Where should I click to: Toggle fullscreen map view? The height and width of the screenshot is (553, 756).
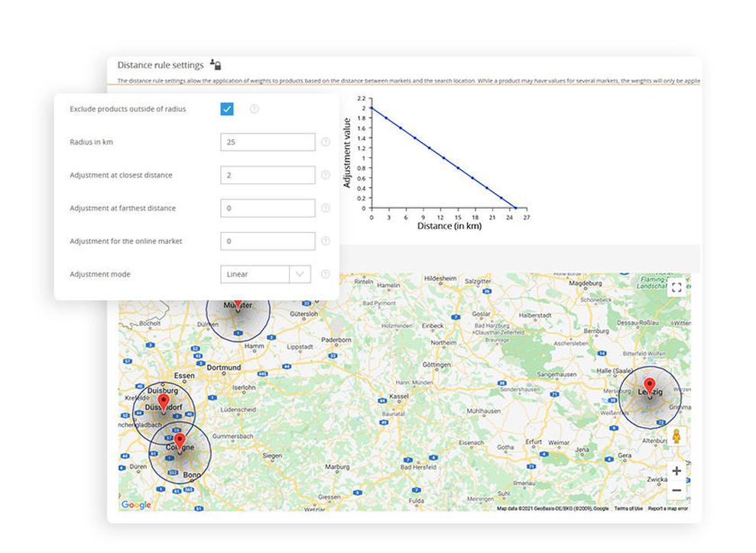coord(677,288)
